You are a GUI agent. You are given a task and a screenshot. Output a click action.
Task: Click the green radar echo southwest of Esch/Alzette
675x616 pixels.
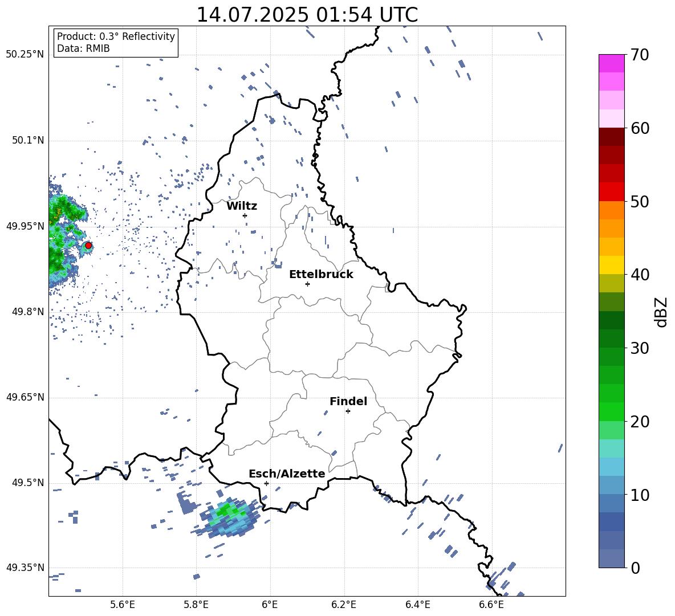point(229,518)
